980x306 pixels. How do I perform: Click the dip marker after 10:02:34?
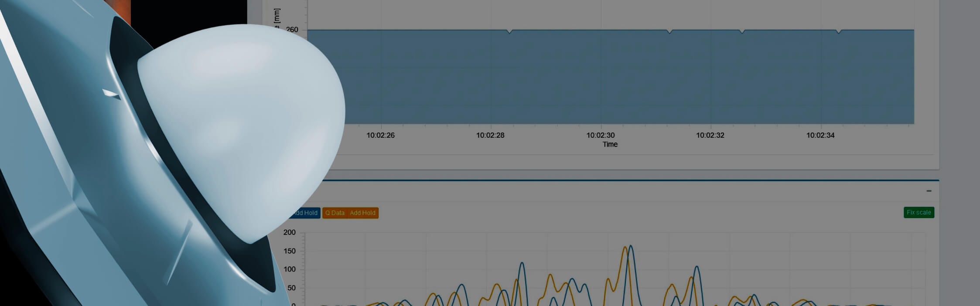point(838,31)
